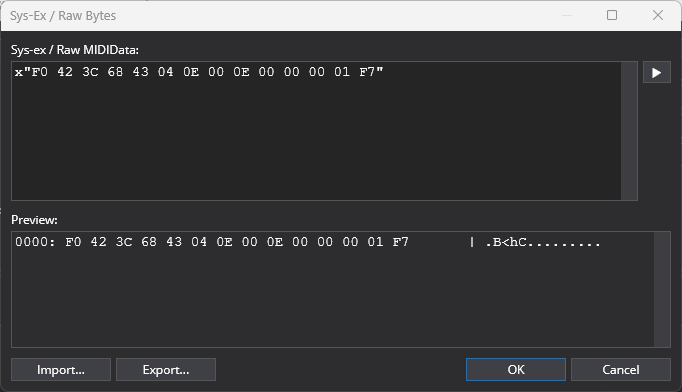Maximize the Sys-Ex / Raw Bytes window
The height and width of the screenshot is (392, 682).
point(612,15)
